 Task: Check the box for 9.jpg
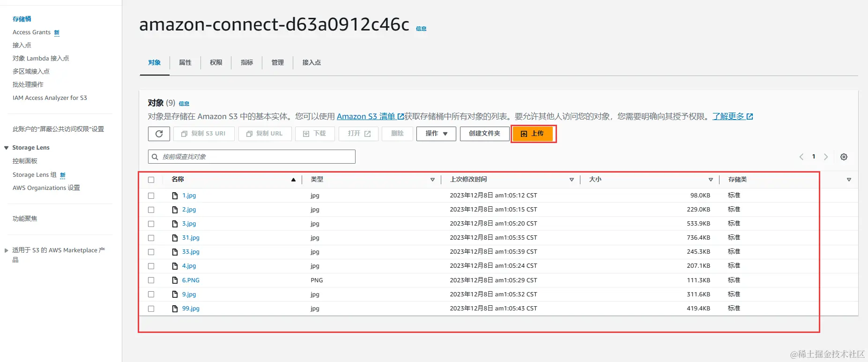coord(151,294)
